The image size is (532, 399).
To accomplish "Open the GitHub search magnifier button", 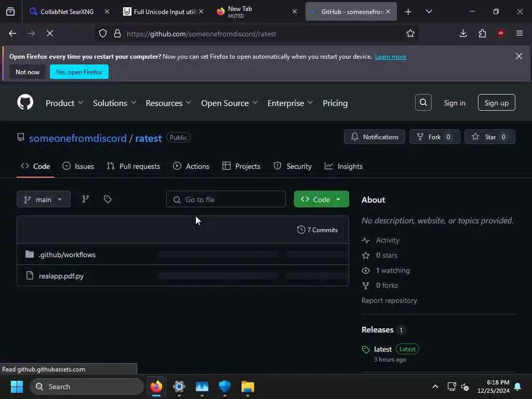I will click(423, 102).
